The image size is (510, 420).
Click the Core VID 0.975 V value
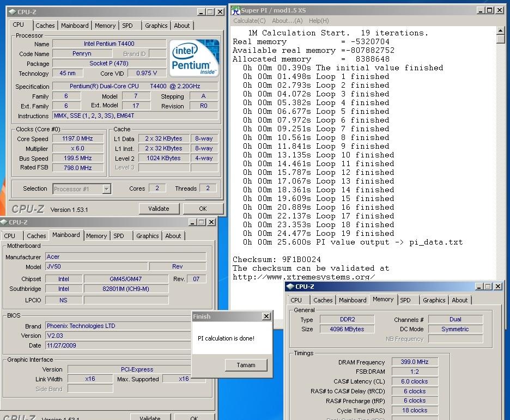point(147,74)
